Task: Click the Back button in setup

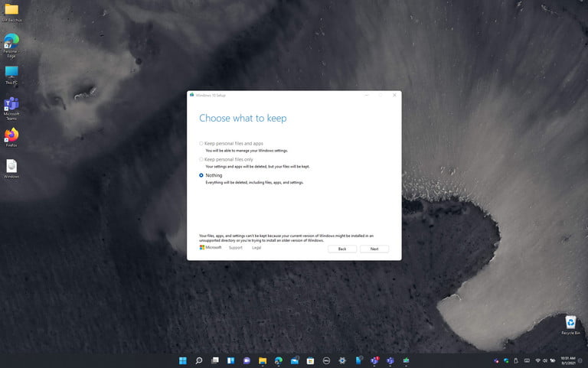Action: [342, 249]
